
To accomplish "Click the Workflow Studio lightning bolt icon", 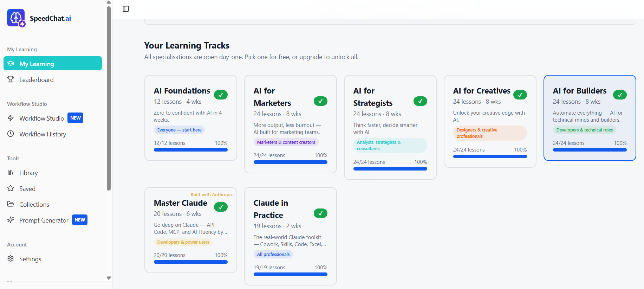I will pyautogui.click(x=11, y=118).
